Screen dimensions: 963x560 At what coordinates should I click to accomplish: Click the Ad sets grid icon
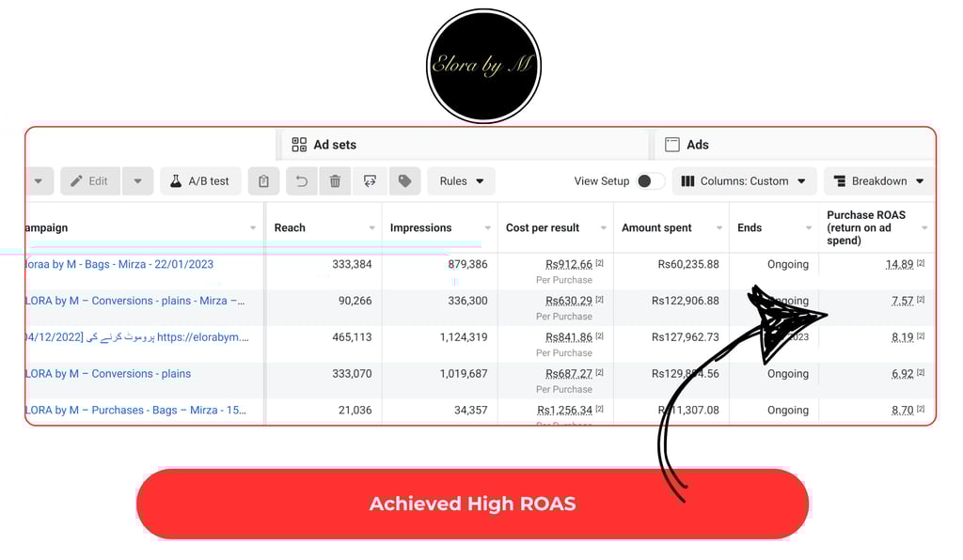coord(299,145)
